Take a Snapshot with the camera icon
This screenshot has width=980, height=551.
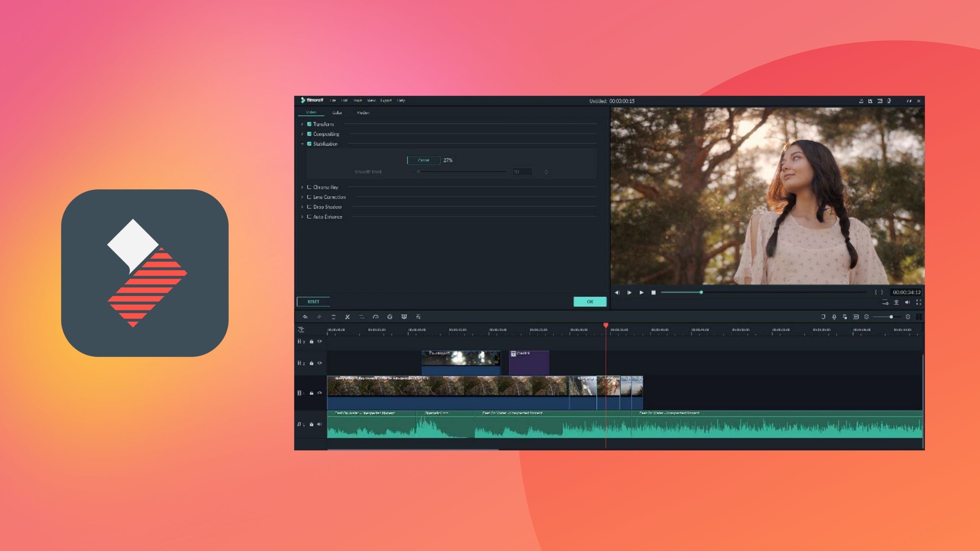pos(896,302)
